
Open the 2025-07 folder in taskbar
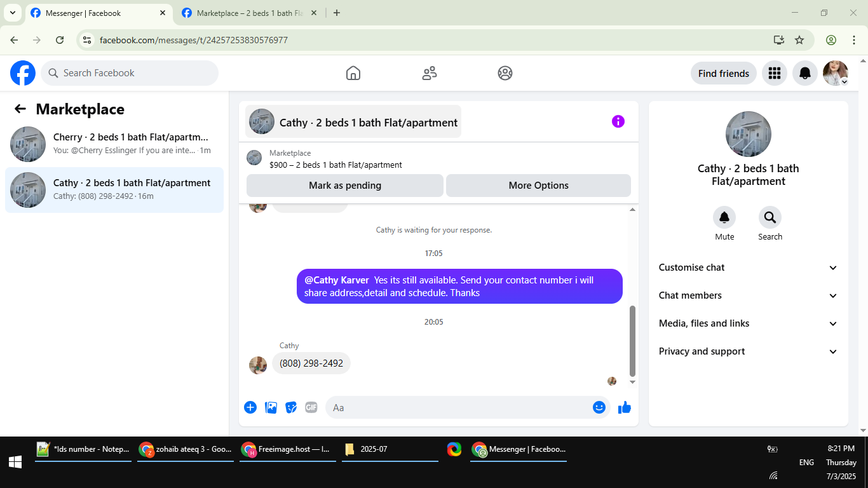[x=390, y=449]
